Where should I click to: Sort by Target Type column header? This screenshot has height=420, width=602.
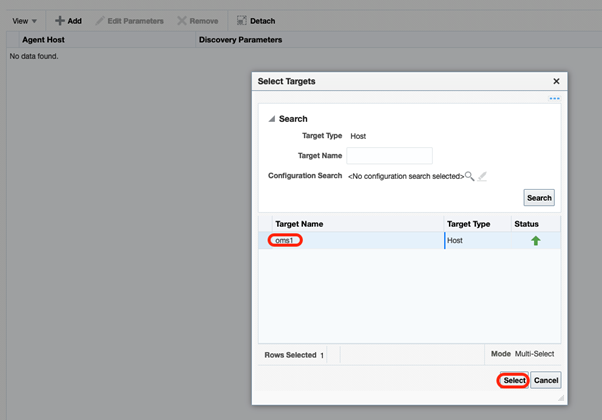coord(468,224)
